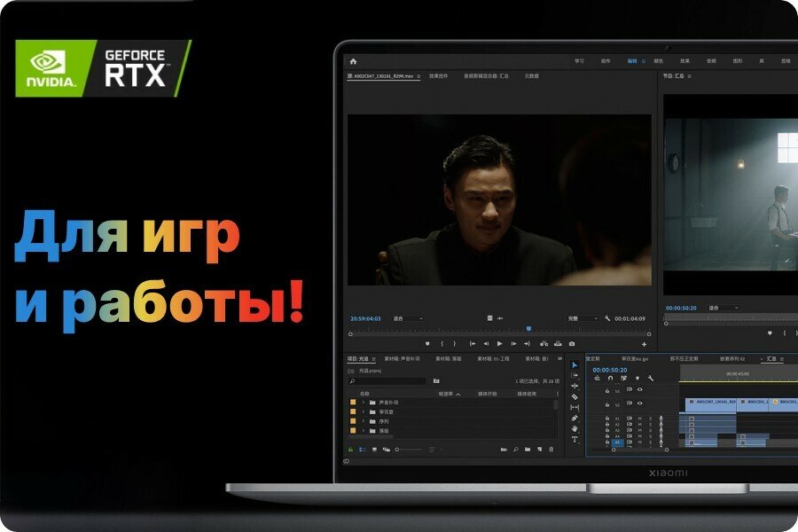Sort by frame rate column header
This screenshot has height=532, width=798.
450,394
